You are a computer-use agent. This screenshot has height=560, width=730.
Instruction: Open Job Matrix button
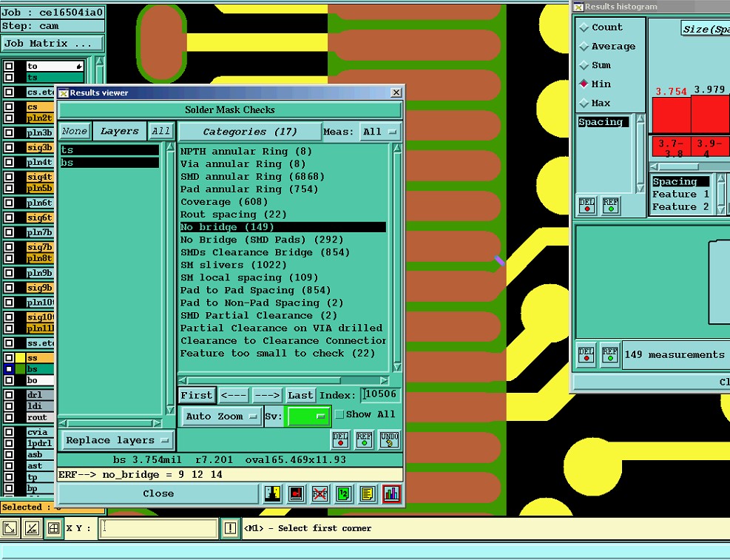[52, 44]
